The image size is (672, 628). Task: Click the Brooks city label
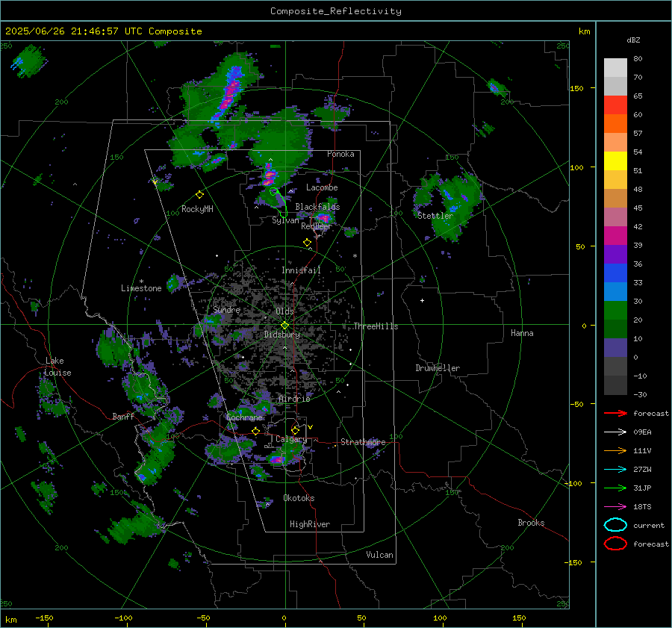pos(531,523)
